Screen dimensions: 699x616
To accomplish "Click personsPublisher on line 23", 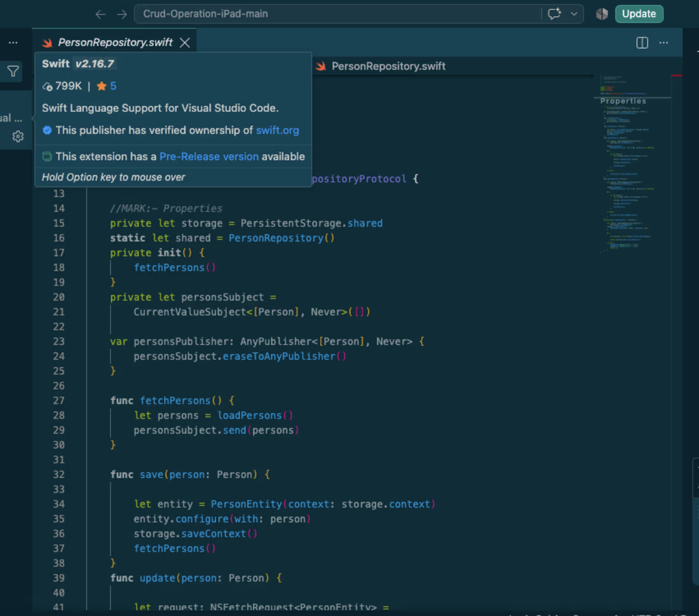I will click(x=180, y=341).
